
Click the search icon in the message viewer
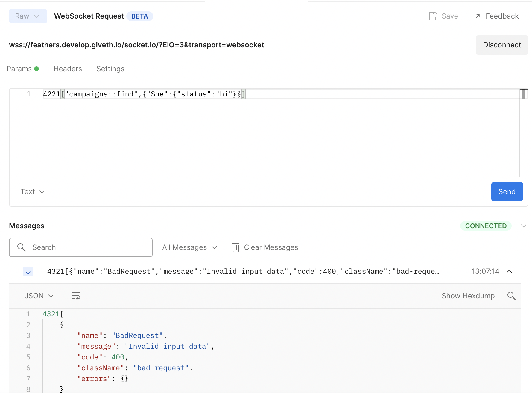pyautogui.click(x=511, y=296)
